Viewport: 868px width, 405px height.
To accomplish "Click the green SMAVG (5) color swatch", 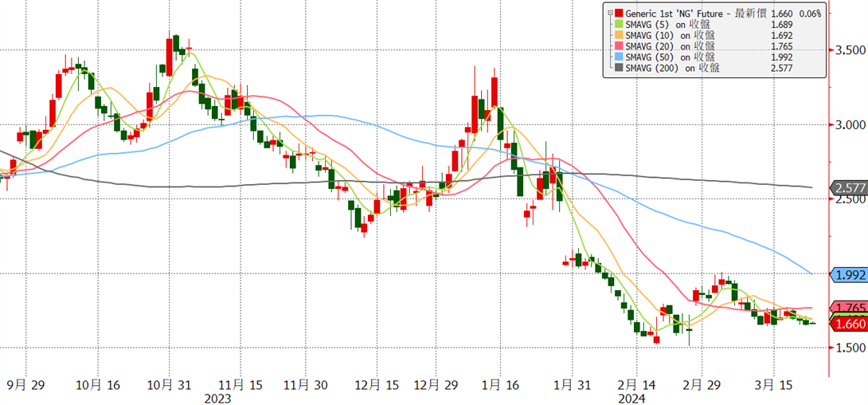I will pos(620,25).
